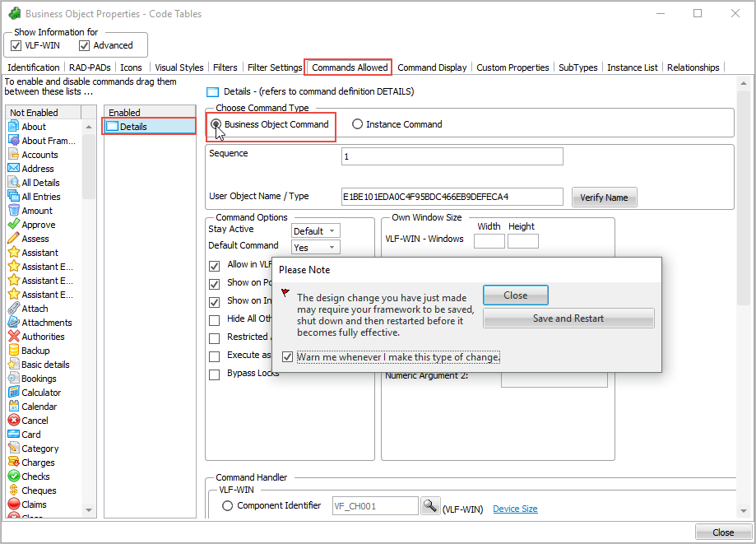Click the Attachments icon
This screenshot has height=544, width=756.
pos(13,322)
